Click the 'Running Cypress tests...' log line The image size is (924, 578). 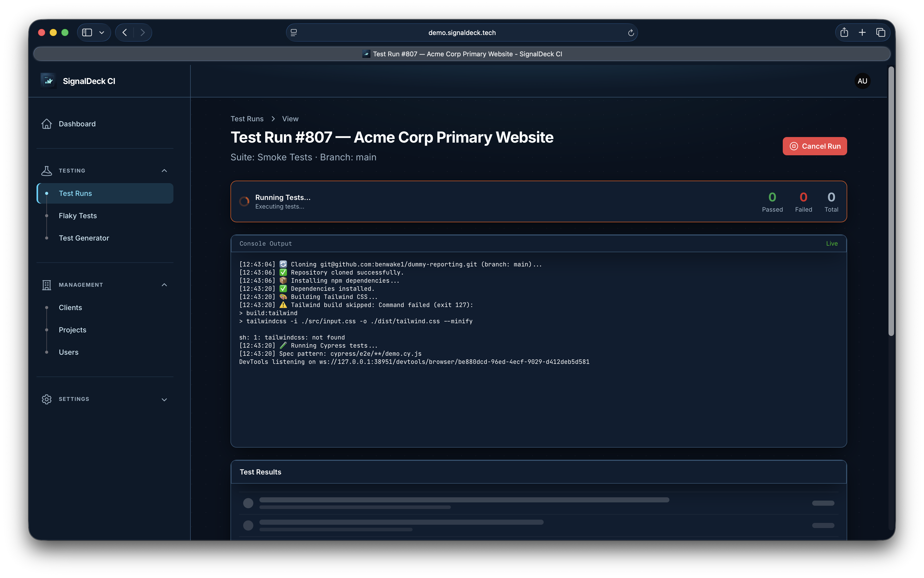[x=308, y=346]
